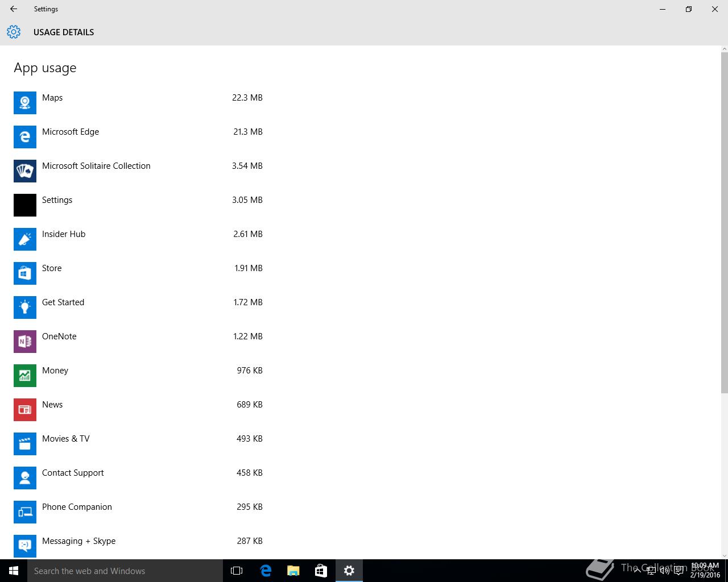Click the 689 KB usage value
The width and height of the screenshot is (728, 582).
(x=250, y=405)
